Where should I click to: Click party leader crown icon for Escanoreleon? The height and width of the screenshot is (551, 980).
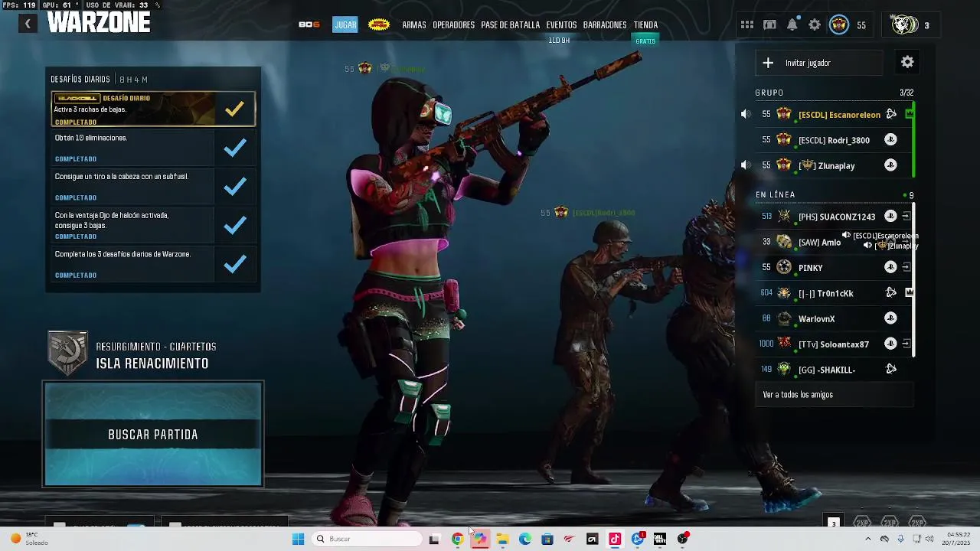(x=909, y=114)
